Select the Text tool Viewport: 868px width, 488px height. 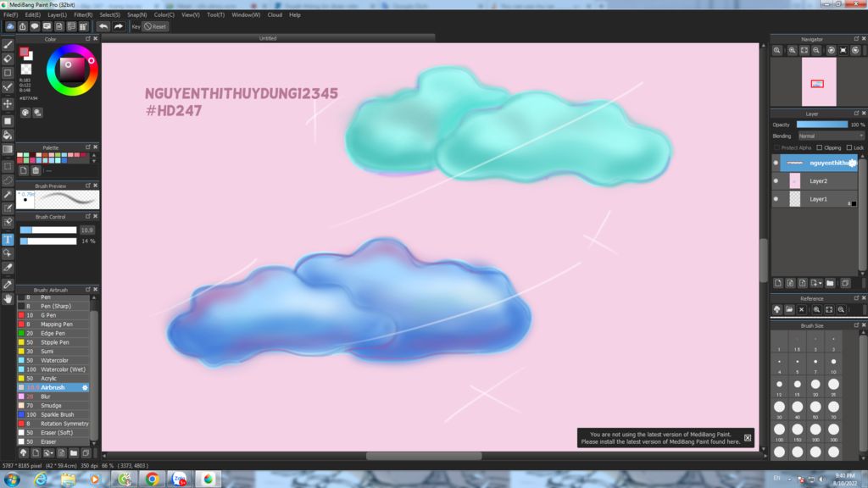pyautogui.click(x=8, y=239)
